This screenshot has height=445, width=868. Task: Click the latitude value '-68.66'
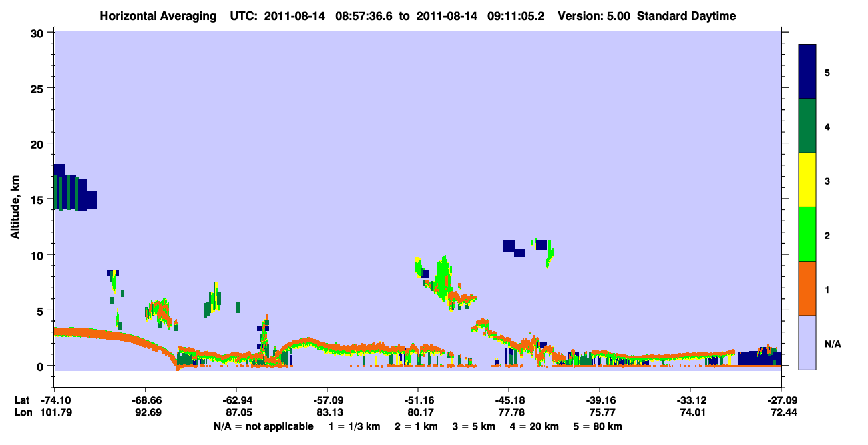tap(146, 400)
